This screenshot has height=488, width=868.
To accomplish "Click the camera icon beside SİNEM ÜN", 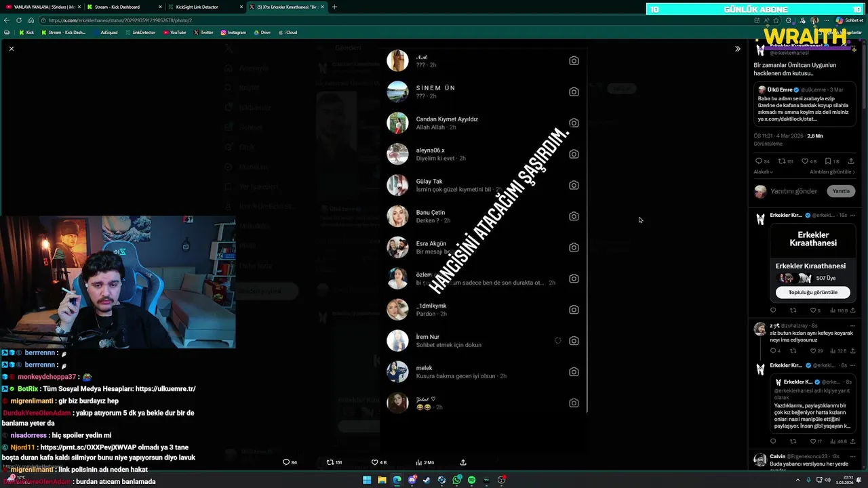I will [574, 91].
